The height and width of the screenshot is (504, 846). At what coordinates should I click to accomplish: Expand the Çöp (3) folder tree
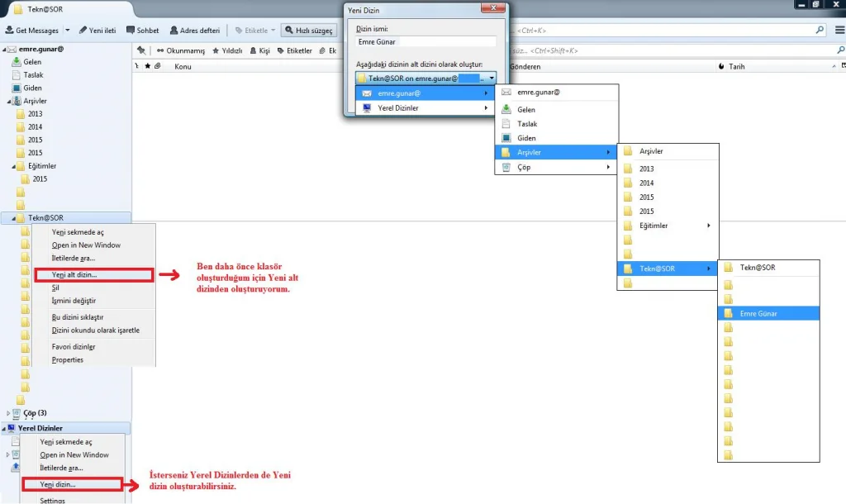point(8,413)
